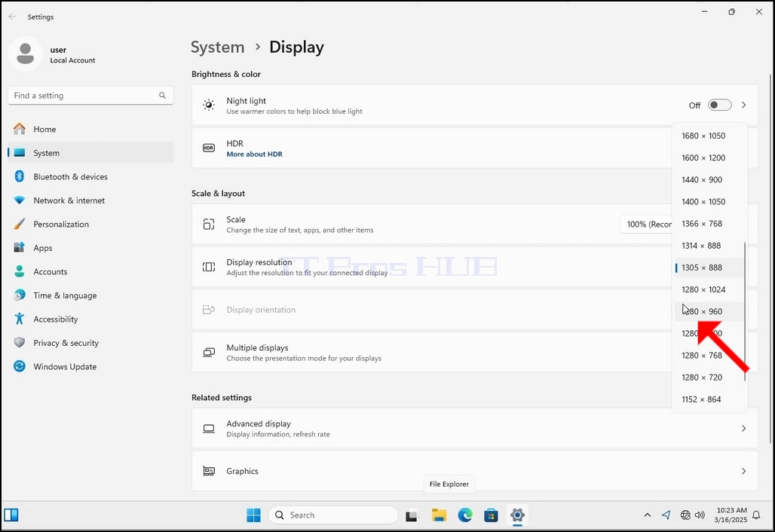Open the Widgets button on the taskbar

point(11,515)
